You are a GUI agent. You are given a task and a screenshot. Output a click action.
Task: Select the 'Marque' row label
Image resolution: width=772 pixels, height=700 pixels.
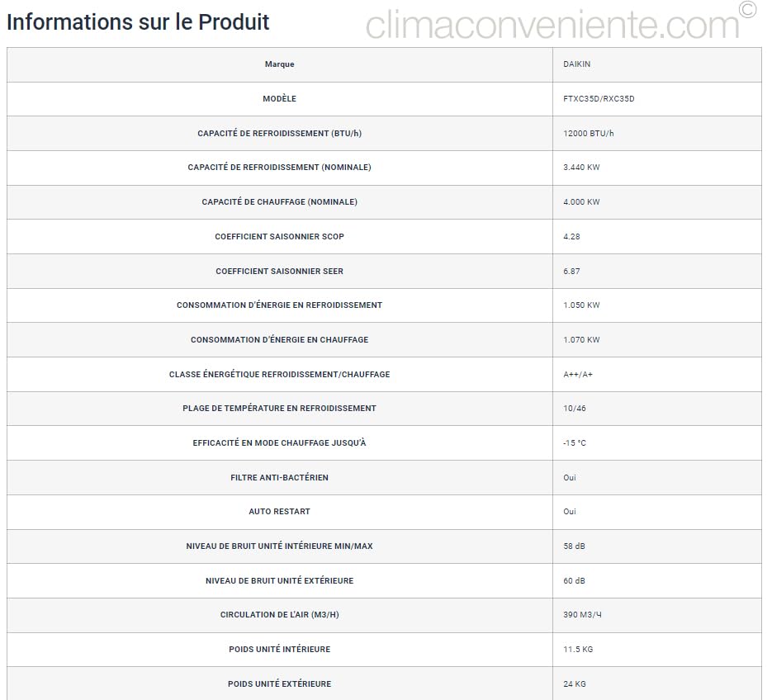click(279, 64)
